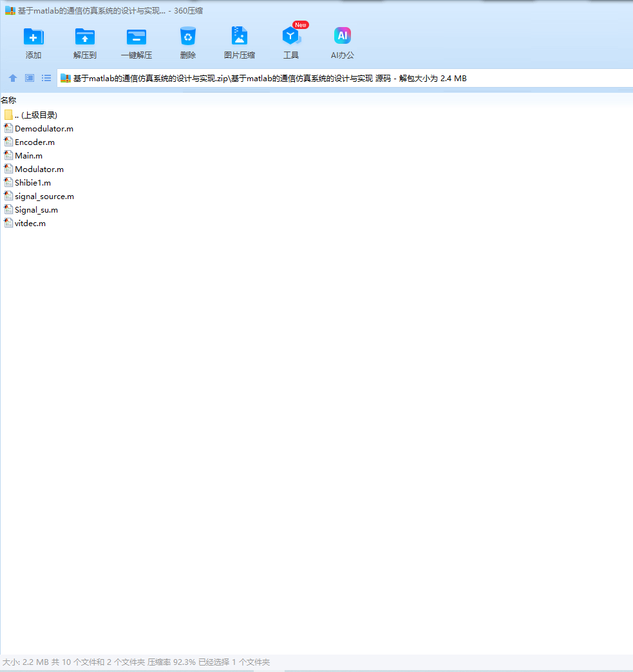This screenshot has width=633, height=672.
Task: Select file Demodulator.m
Action: (44, 129)
